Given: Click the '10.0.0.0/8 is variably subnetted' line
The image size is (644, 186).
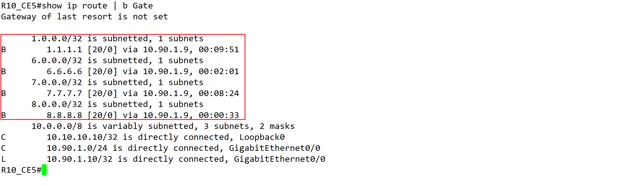Looking at the screenshot, I should tap(163, 126).
